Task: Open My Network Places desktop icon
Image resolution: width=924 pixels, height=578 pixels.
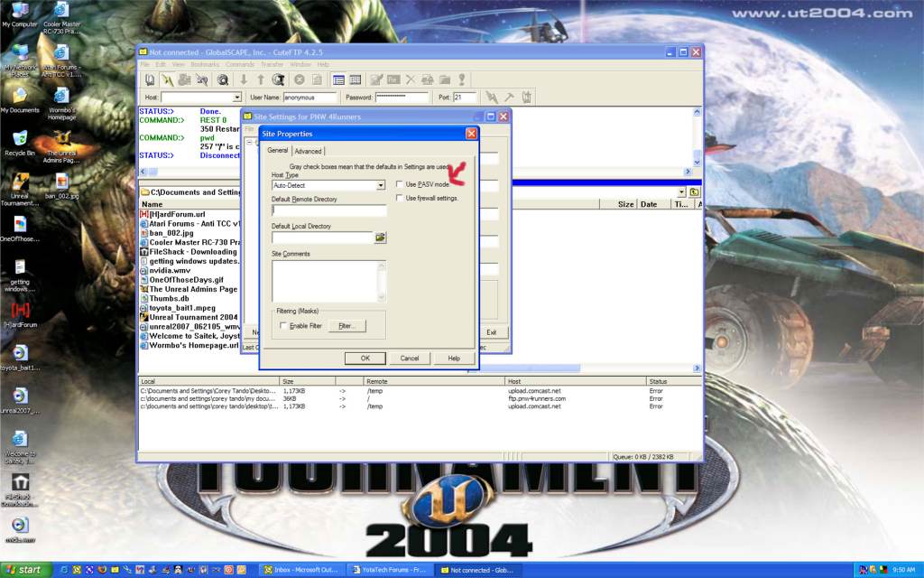Action: click(x=20, y=61)
